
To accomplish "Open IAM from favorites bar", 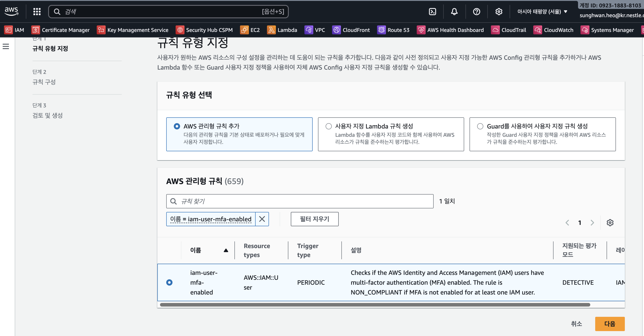I will 14,30.
